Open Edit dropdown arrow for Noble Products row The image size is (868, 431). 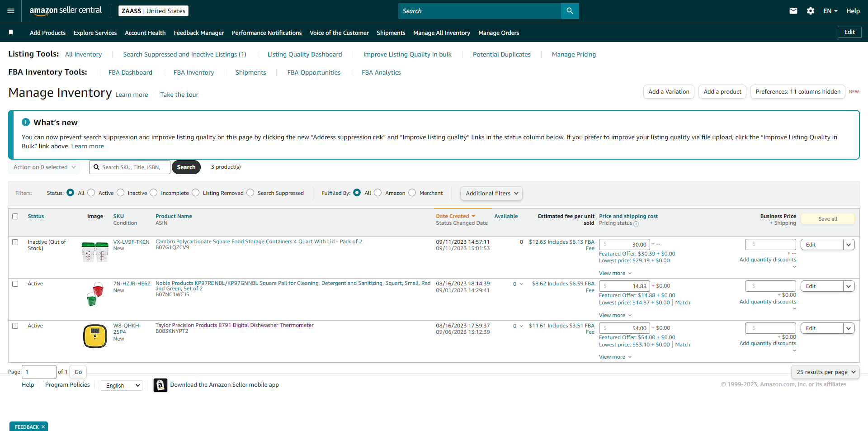(x=849, y=286)
